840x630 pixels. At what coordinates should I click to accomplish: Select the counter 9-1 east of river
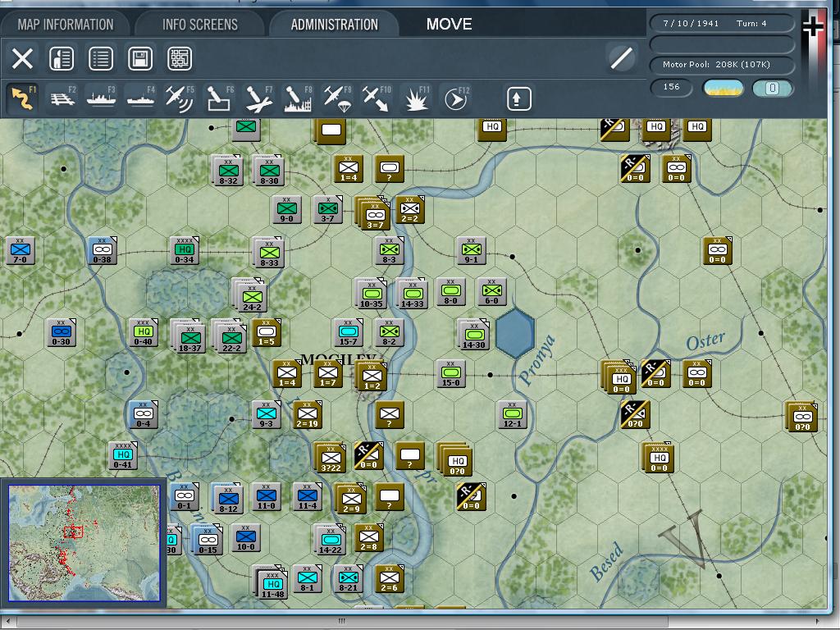point(472,250)
